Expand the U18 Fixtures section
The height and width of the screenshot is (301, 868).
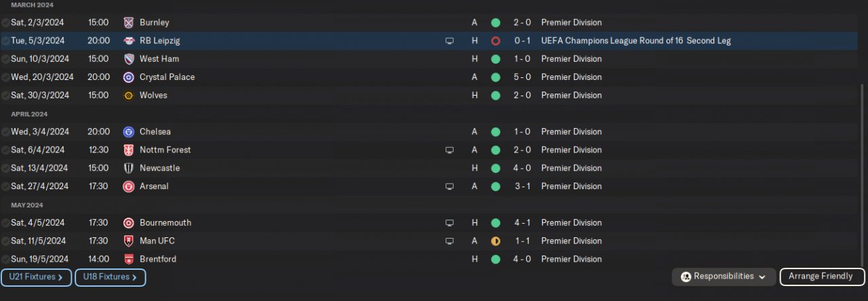pyautogui.click(x=110, y=277)
